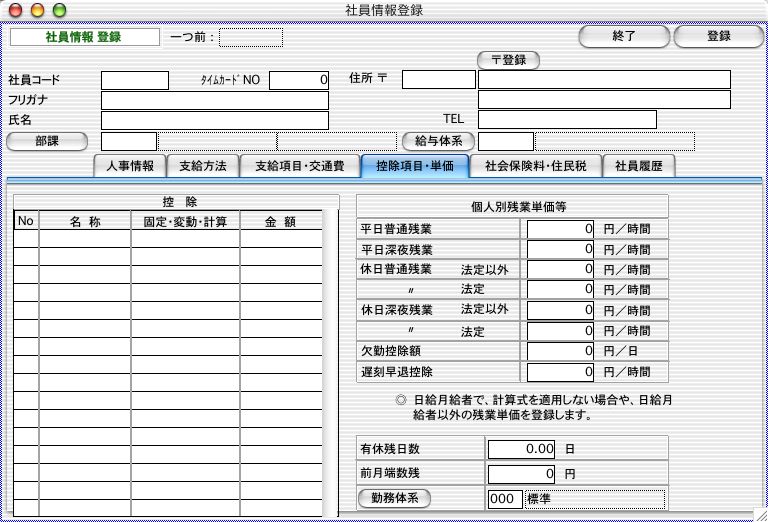Screen dimensions: 768x522
Task: Go to the 社会保険料・住民税 tab
Action: click(536, 166)
